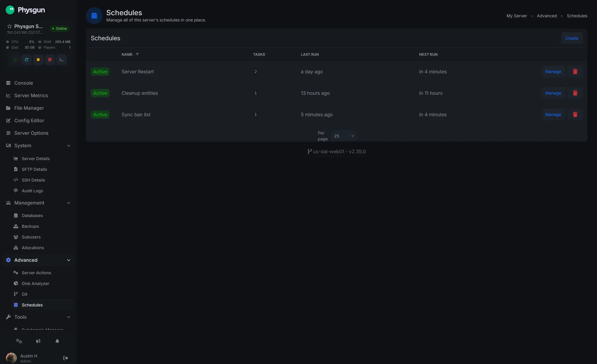Screen dimensions: 597x364
Task: Click the Server Restart schedule name
Action: [x=138, y=72]
